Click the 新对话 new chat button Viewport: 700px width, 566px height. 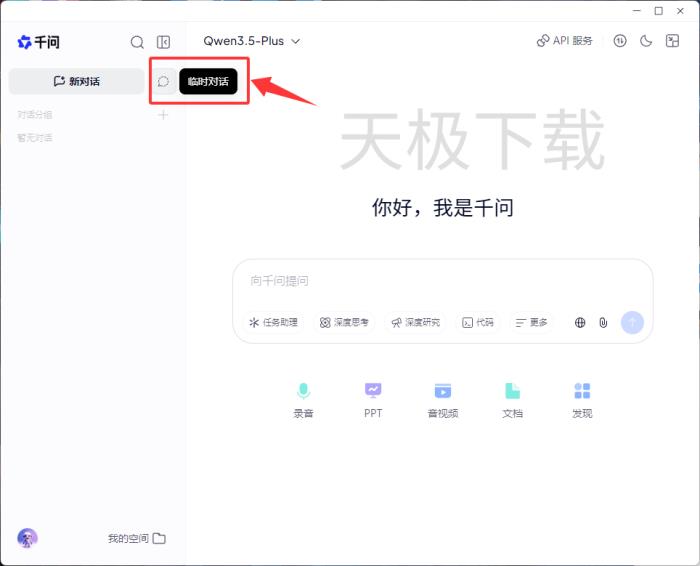tap(76, 81)
